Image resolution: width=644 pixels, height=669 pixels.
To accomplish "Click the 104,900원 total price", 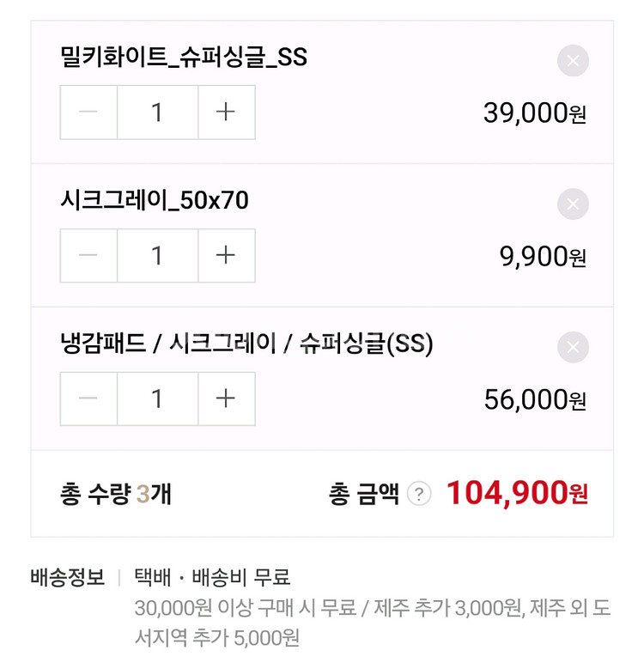I will pyautogui.click(x=517, y=493).
